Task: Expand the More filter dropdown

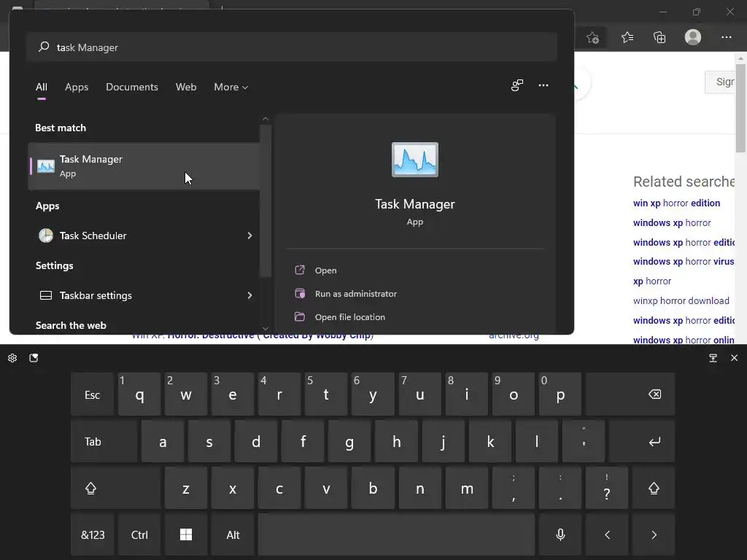Action: [231, 87]
